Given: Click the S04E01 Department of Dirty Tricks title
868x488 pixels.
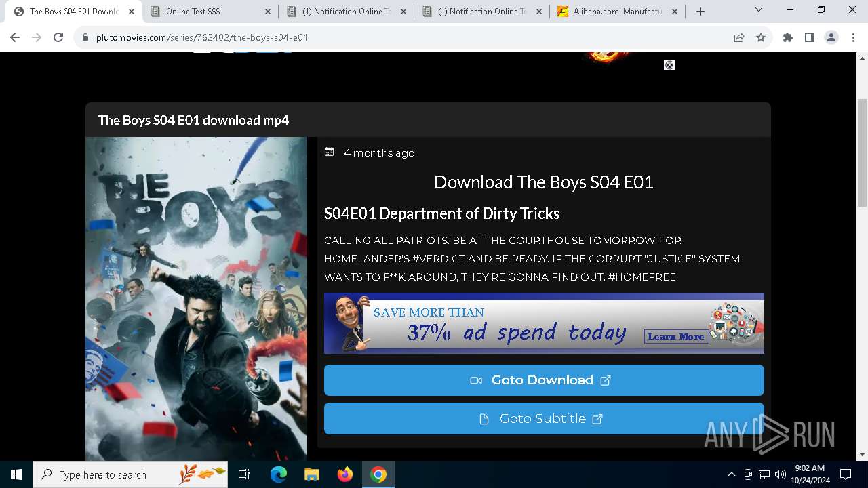Looking at the screenshot, I should click(442, 213).
